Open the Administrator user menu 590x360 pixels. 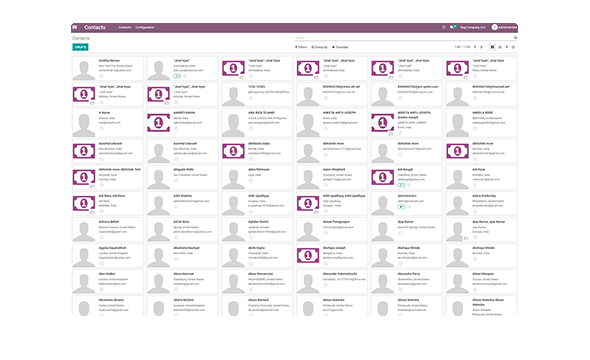pyautogui.click(x=504, y=27)
